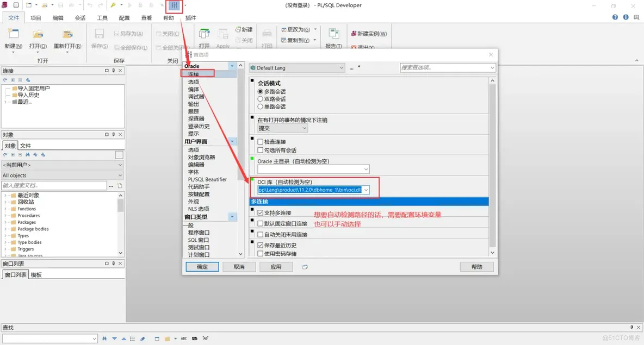Click find-next down arrow in 查找 toolbar

[x=114, y=338]
